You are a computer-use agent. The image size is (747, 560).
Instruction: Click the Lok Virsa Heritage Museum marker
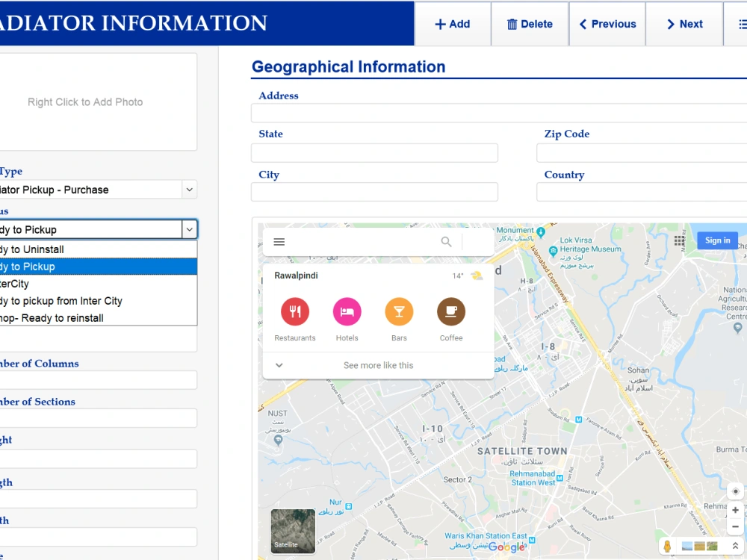click(x=553, y=250)
